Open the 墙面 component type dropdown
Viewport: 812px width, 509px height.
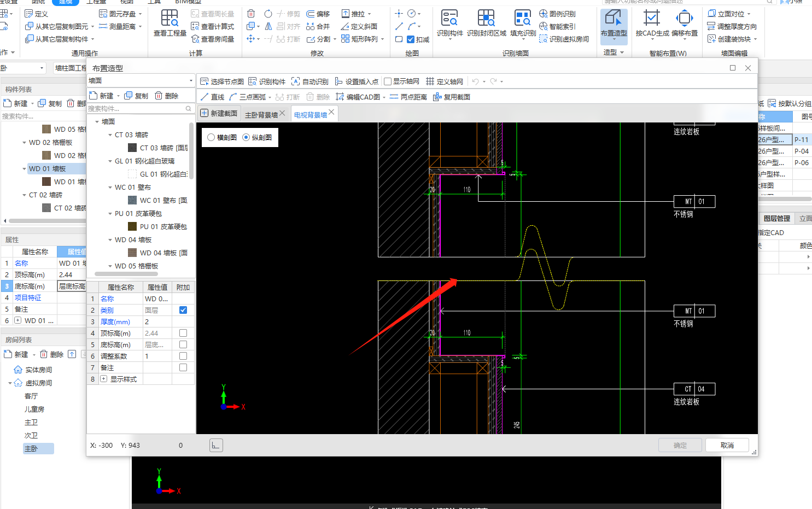(x=141, y=80)
